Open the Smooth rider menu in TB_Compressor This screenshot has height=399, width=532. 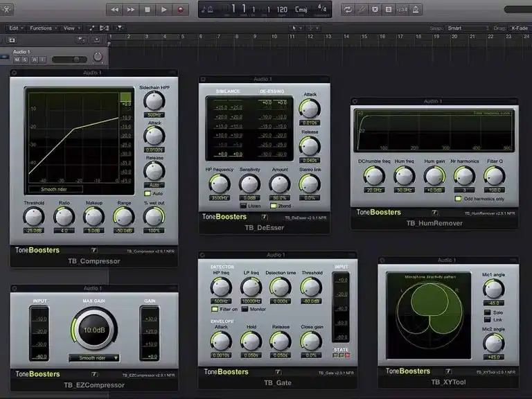pyautogui.click(x=55, y=189)
